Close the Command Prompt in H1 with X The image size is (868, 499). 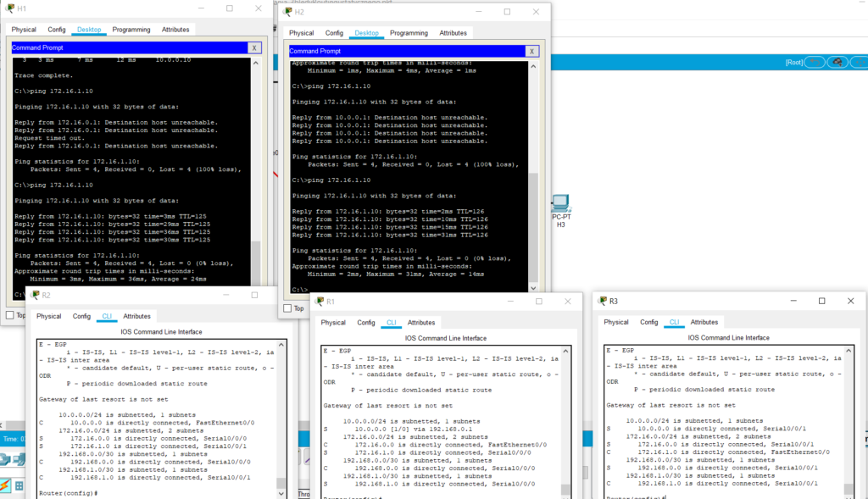(254, 48)
